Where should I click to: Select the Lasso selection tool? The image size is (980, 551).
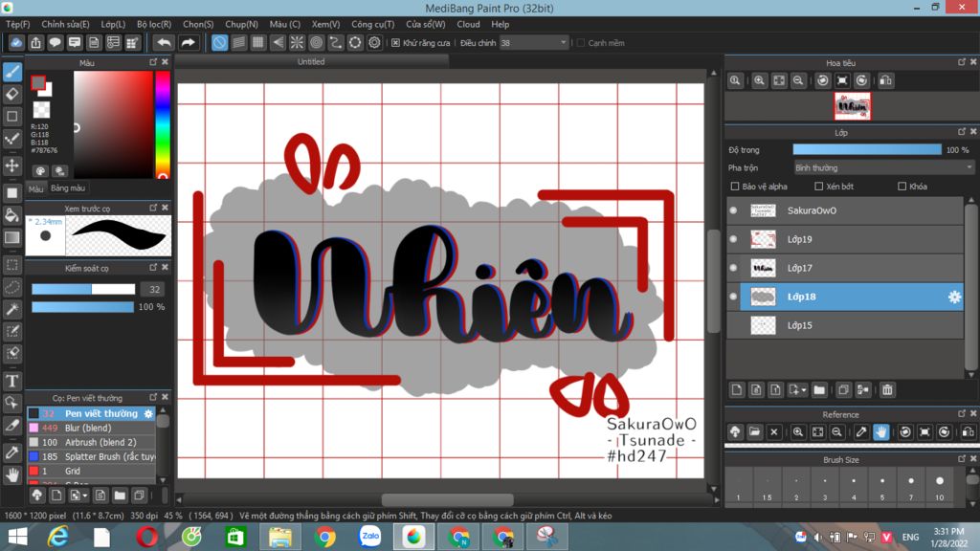coord(12,287)
